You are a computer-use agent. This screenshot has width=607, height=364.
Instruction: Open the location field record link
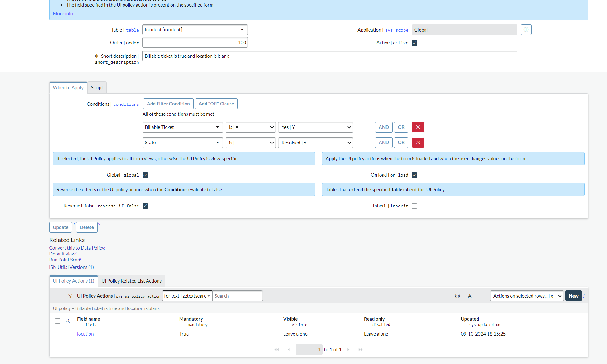point(85,334)
